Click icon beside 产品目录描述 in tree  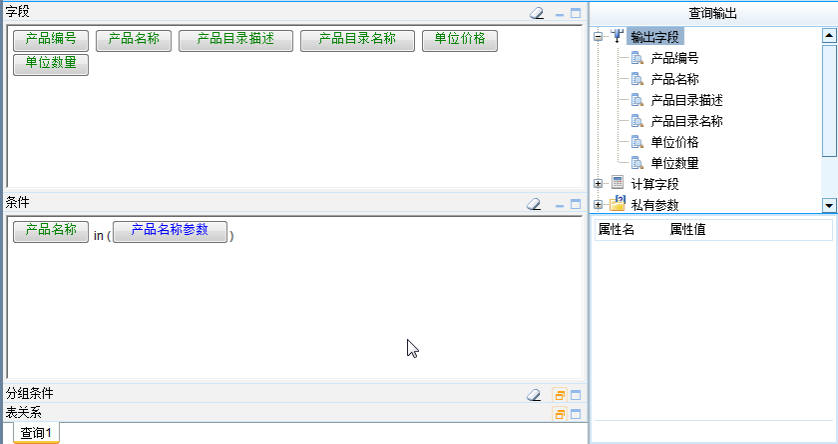tap(637, 99)
